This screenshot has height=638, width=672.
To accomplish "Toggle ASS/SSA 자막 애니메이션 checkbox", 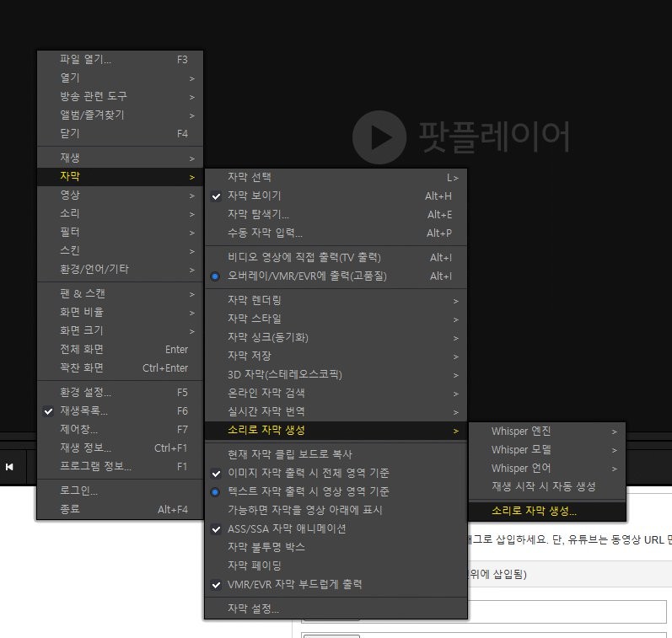I will [x=336, y=528].
